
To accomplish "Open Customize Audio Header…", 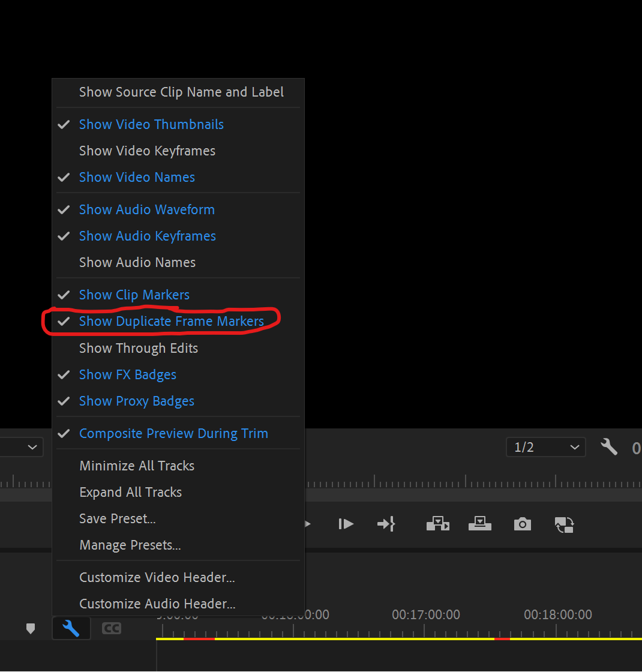I will pyautogui.click(x=178, y=604).
